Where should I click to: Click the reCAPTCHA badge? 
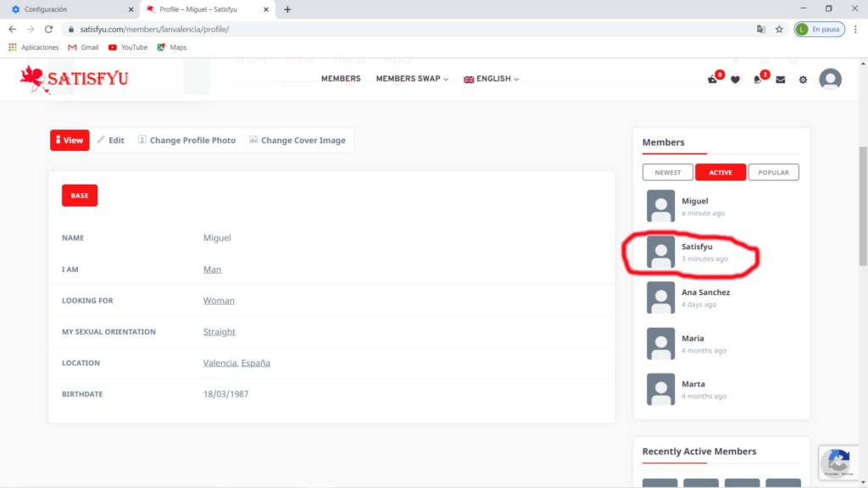pos(838,462)
